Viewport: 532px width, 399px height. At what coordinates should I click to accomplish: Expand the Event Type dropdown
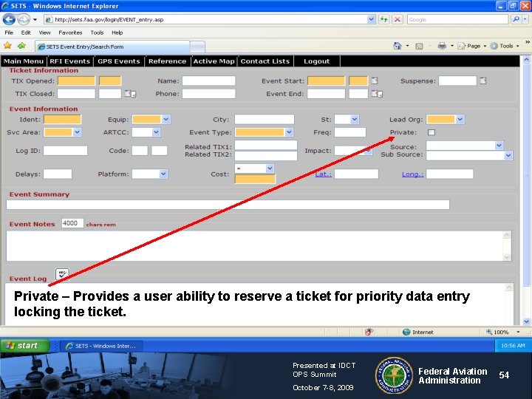click(x=289, y=132)
